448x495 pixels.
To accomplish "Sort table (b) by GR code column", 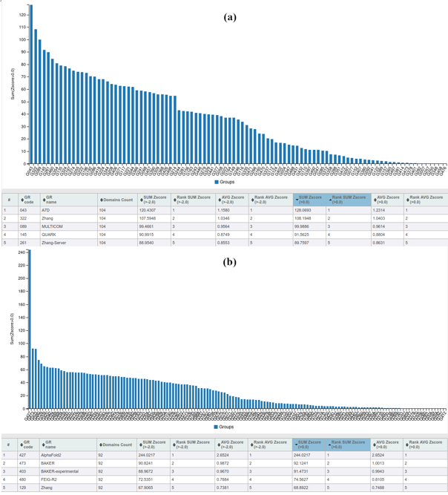I will pos(29,444).
